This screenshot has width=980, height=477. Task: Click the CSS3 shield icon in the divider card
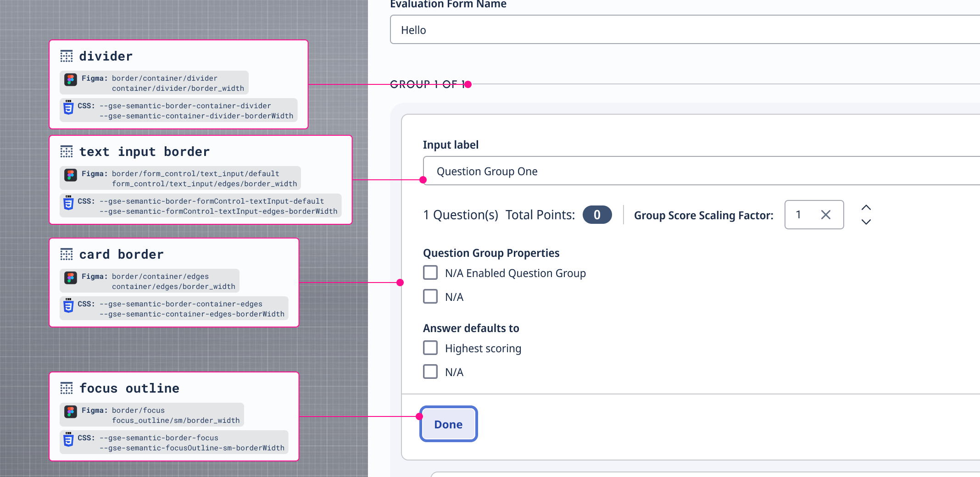coord(68,107)
